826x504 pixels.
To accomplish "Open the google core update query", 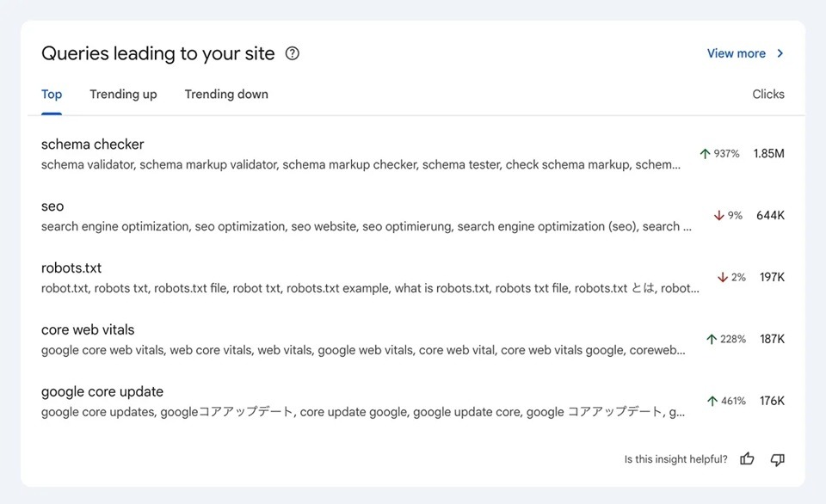I will tap(102, 392).
